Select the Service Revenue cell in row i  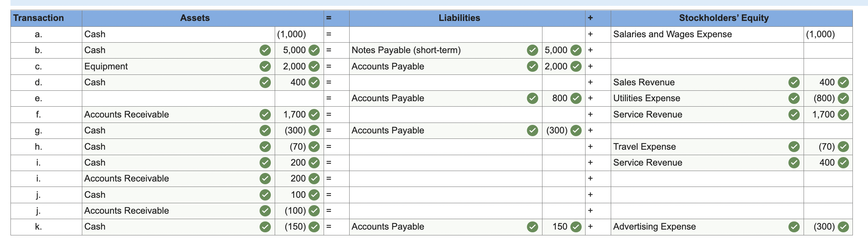coord(707,162)
